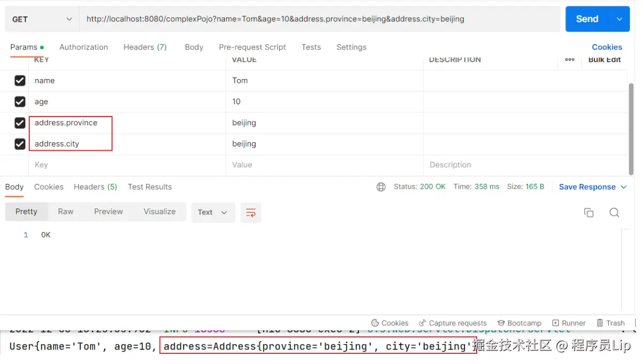This screenshot has height=364, width=642.
Task: Click the search response icon
Action: pyautogui.click(x=614, y=213)
